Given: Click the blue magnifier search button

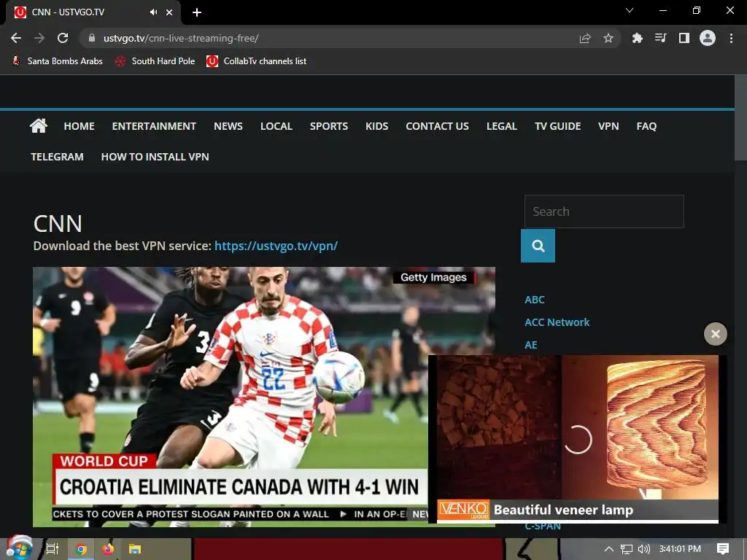Looking at the screenshot, I should (538, 246).
